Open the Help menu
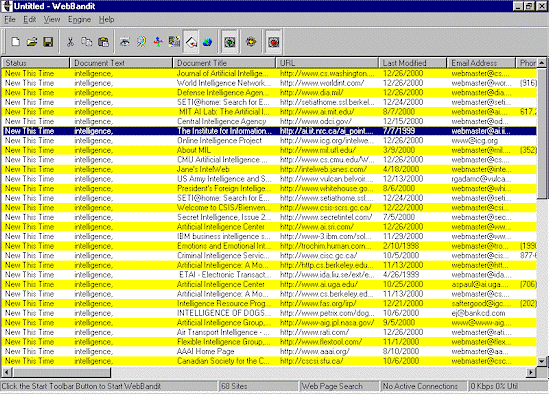The height and width of the screenshot is (395, 550). tap(106, 20)
